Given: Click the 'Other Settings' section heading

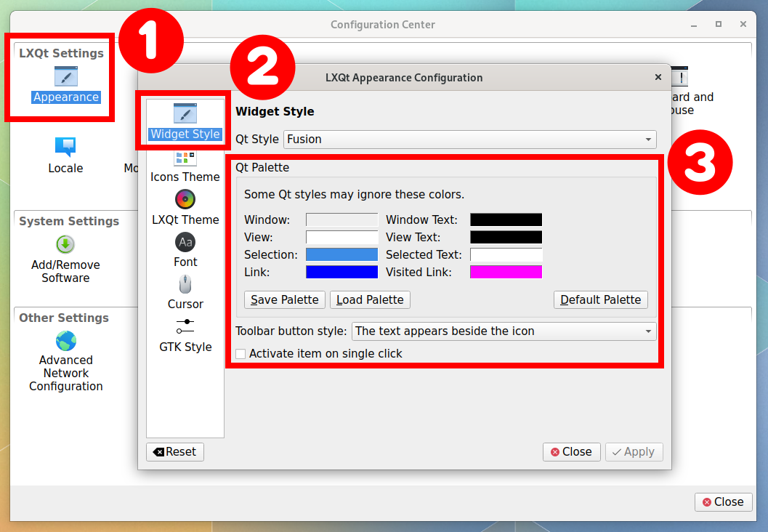Looking at the screenshot, I should click(x=64, y=318).
